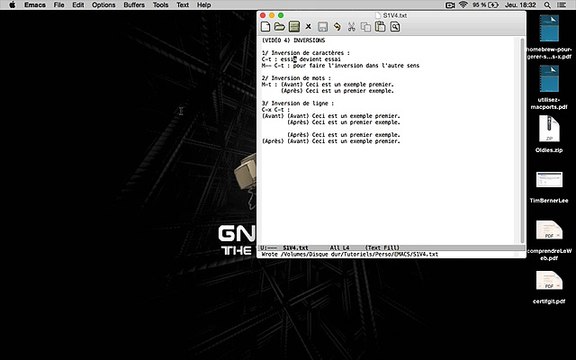Click the S1V4.txt buffer name in mode line
This screenshot has width=576, height=360.
tap(295, 248)
